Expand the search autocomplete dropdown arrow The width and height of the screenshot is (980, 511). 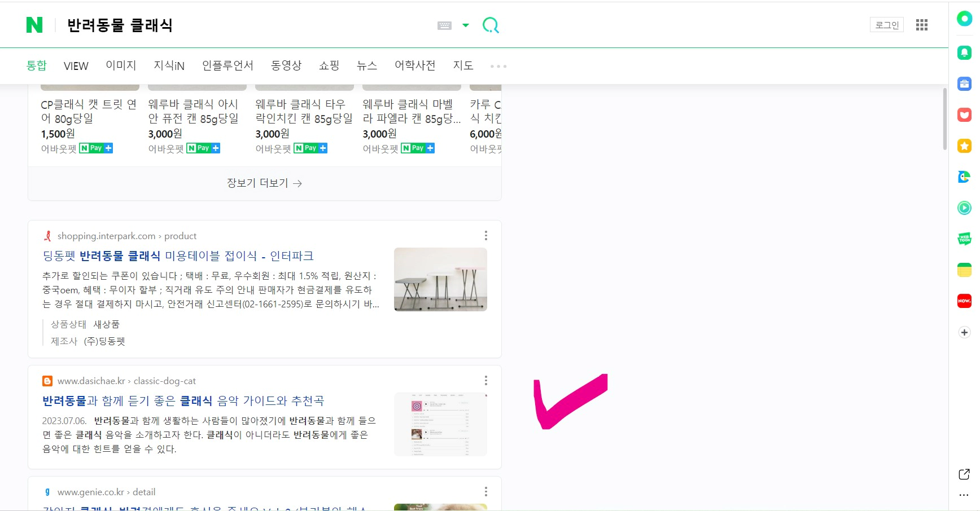(x=466, y=25)
